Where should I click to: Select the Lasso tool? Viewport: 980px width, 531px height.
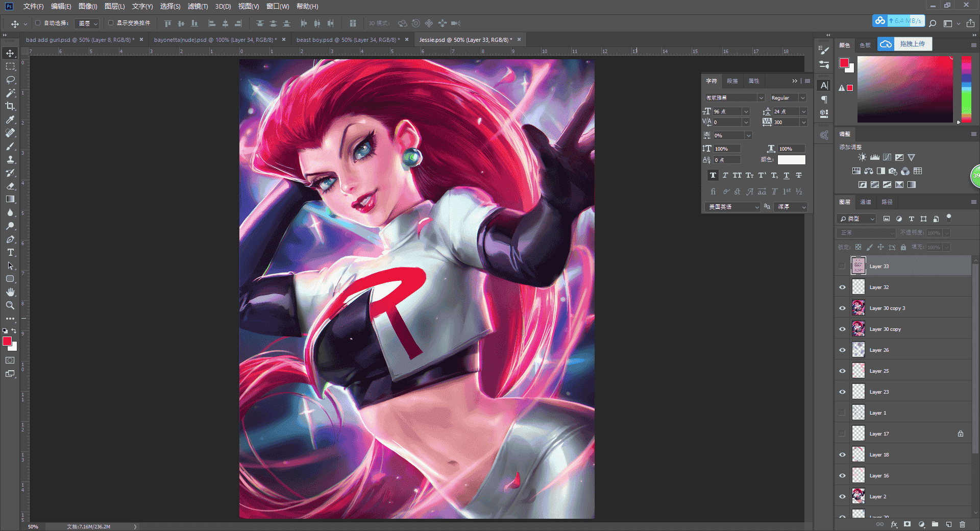[10, 80]
